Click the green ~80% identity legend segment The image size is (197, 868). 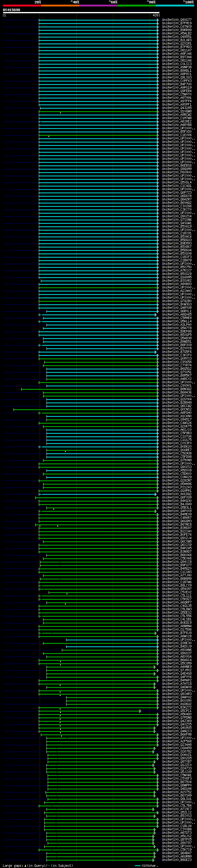[x=137, y=6]
